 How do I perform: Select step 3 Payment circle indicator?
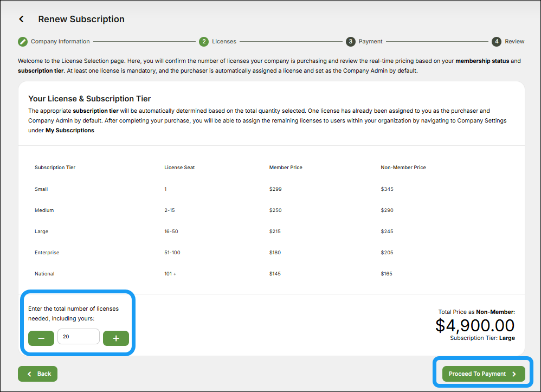350,41
